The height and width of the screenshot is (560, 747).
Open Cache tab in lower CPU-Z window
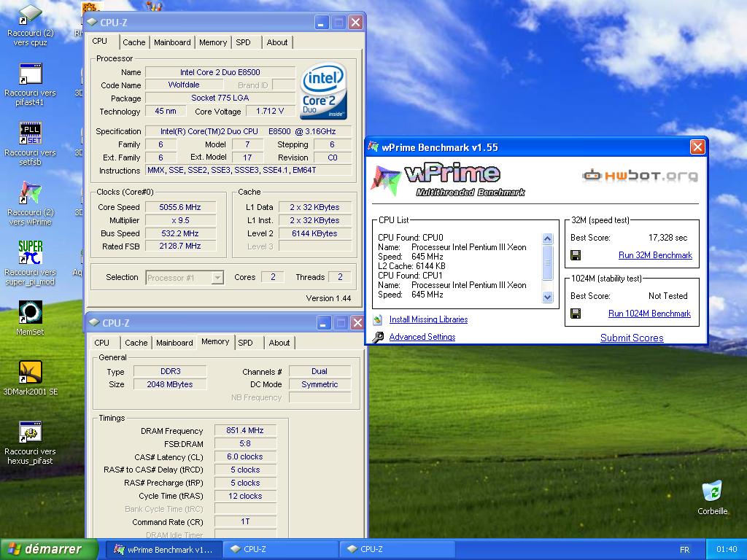coord(136,343)
